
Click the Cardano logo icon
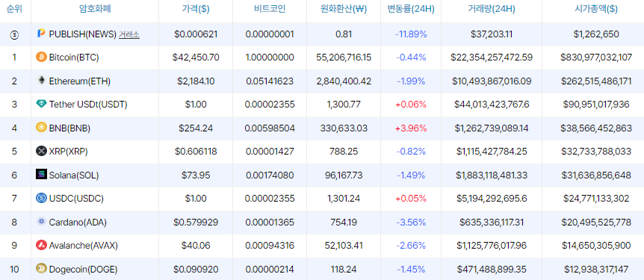tap(41, 222)
